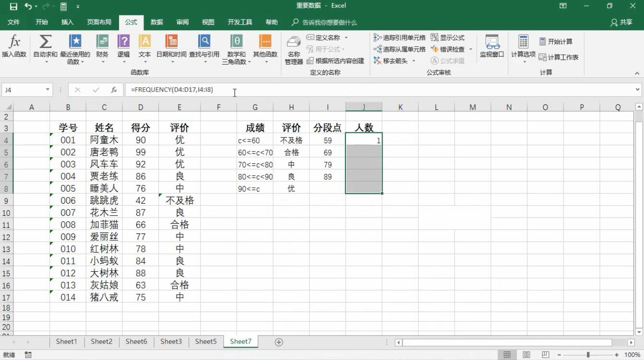The width and height of the screenshot is (644, 360).
Task: Click Trace Dependents (追踪从属单元格)
Action: click(399, 49)
